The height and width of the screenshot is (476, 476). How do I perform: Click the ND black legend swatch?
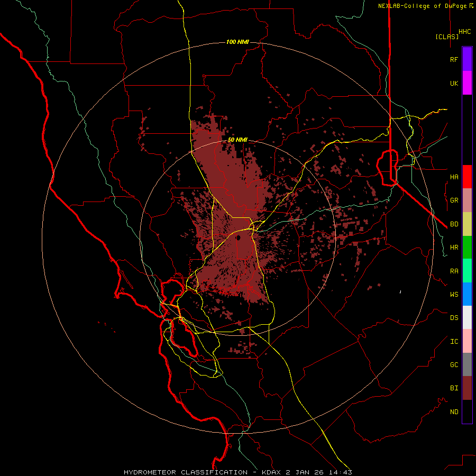click(467, 411)
